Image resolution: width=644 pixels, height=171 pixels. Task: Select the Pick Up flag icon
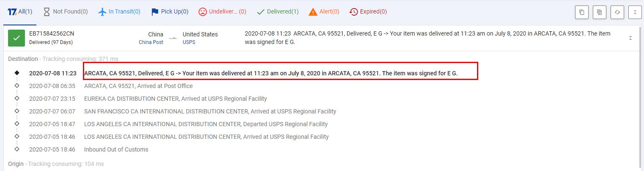(x=155, y=12)
